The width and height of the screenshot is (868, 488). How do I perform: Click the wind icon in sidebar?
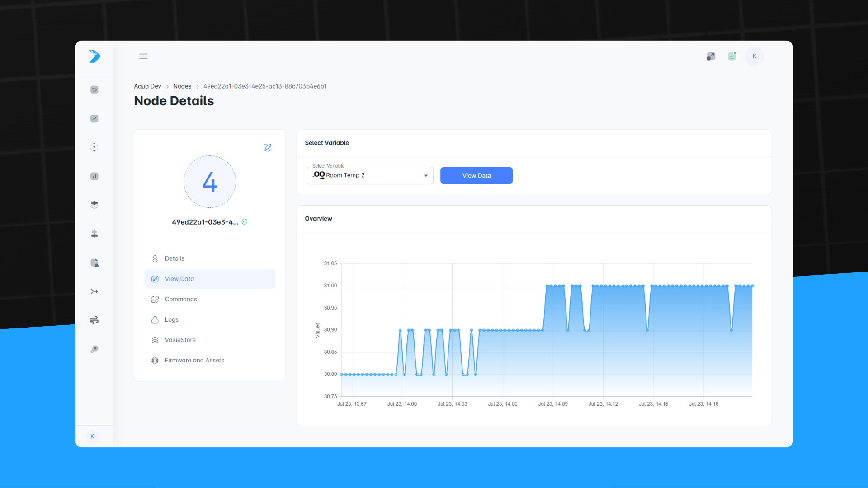94,320
